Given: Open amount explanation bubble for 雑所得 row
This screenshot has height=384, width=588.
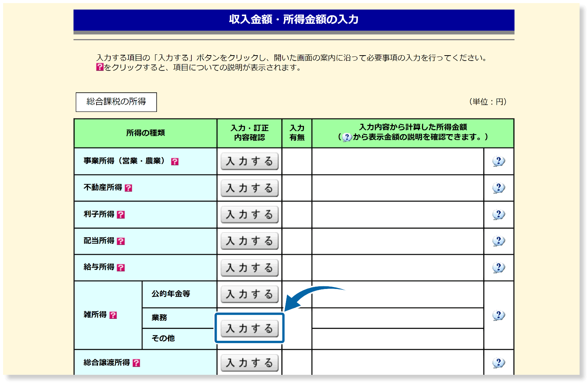Looking at the screenshot, I should click(x=499, y=315).
